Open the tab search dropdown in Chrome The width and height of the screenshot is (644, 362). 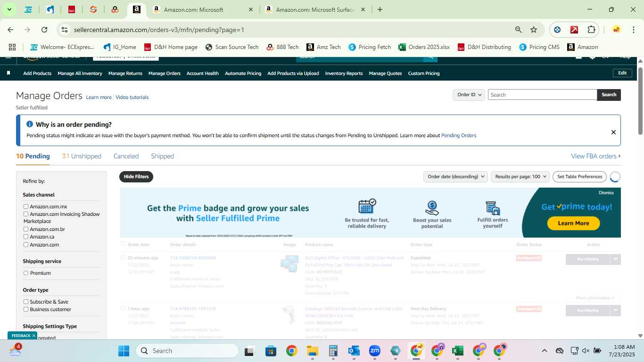tap(9, 9)
